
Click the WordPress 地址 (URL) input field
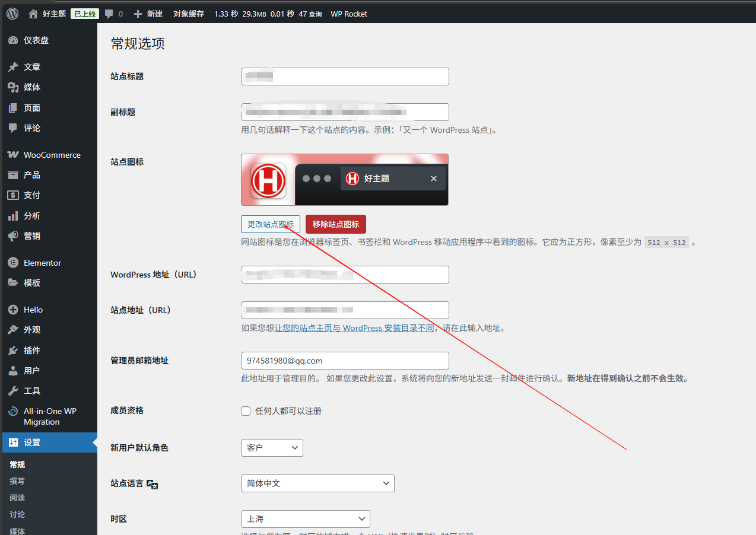coord(345,275)
